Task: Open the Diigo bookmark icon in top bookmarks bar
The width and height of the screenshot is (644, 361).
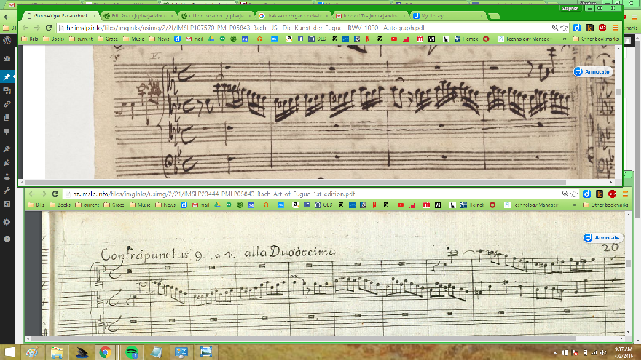Action: (178, 39)
